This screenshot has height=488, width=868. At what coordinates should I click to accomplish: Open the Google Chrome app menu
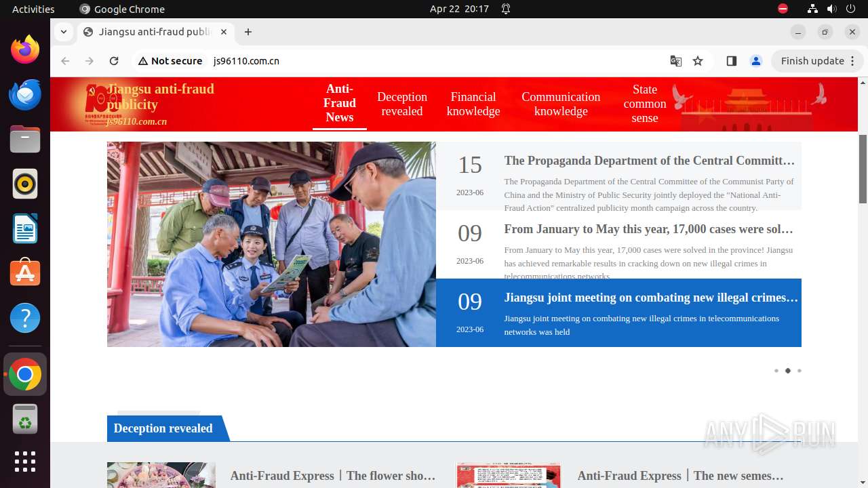click(122, 9)
